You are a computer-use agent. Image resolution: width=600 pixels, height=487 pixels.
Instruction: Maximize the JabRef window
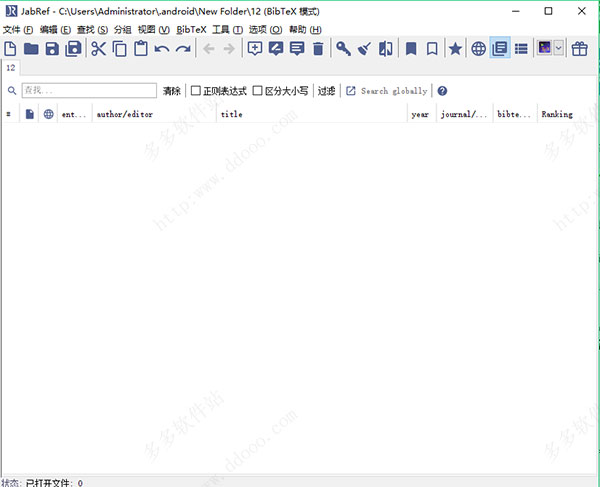(548, 11)
